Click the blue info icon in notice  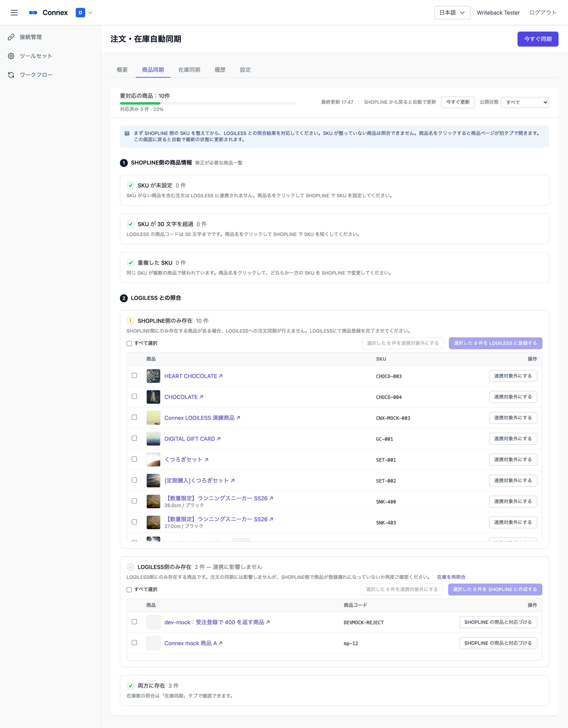127,133
